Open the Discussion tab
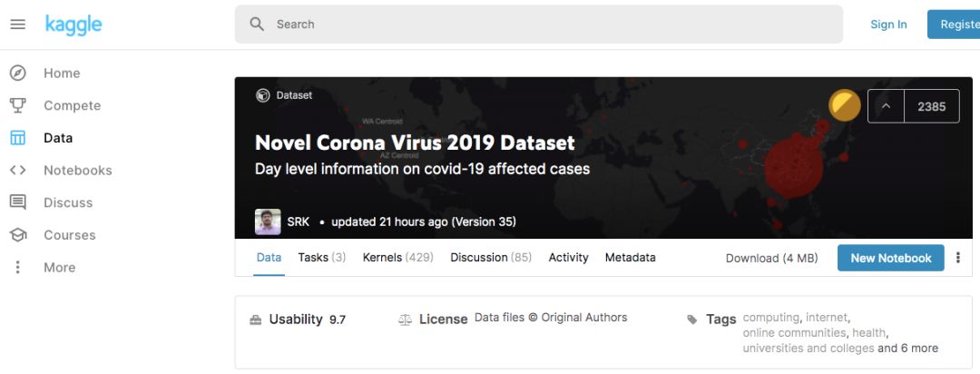 pyautogui.click(x=491, y=258)
